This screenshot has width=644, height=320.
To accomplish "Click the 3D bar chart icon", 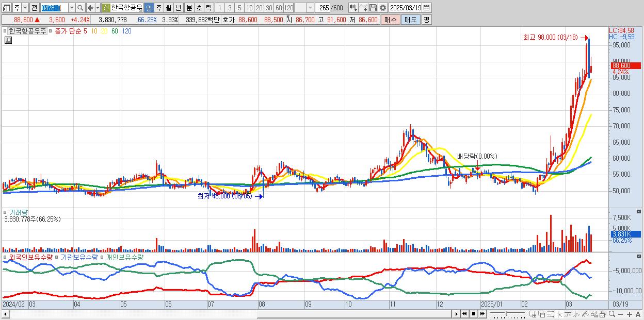I will [x=594, y=314].
